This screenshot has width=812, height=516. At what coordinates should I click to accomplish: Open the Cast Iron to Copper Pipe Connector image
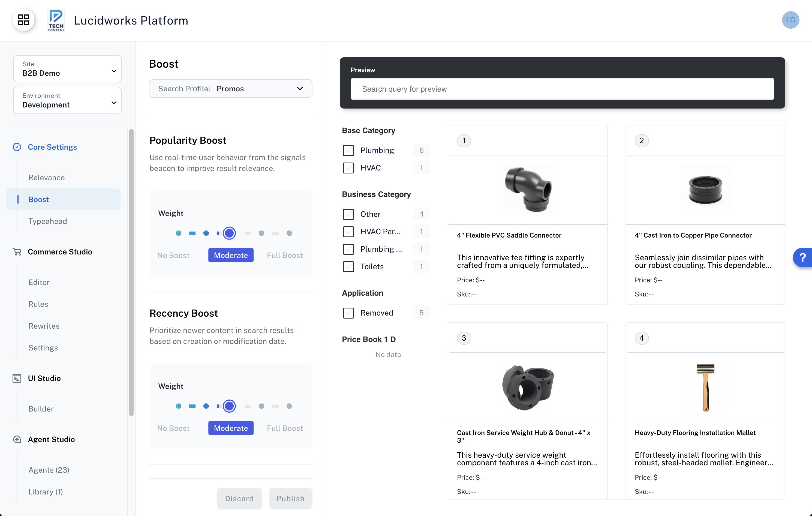tap(705, 190)
